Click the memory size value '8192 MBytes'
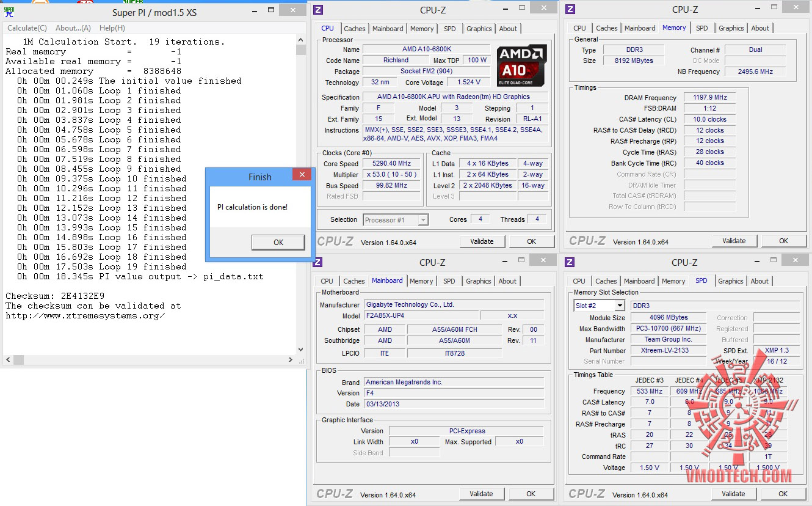Viewport: 812px width, 506px height. coord(634,61)
